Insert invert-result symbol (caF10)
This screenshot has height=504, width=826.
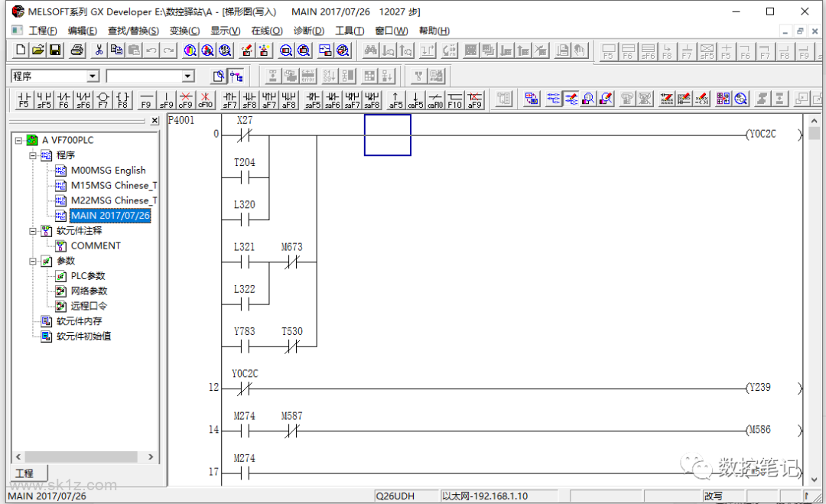(435, 99)
